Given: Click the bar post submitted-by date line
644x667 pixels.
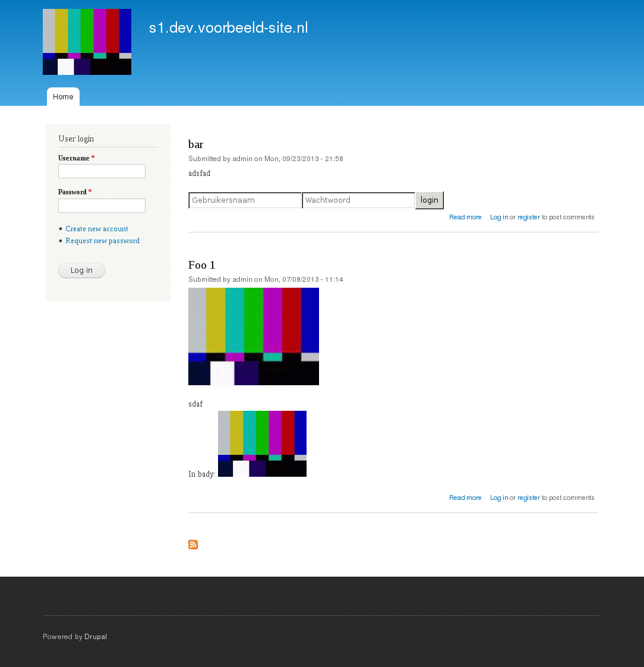Looking at the screenshot, I should coord(266,159).
